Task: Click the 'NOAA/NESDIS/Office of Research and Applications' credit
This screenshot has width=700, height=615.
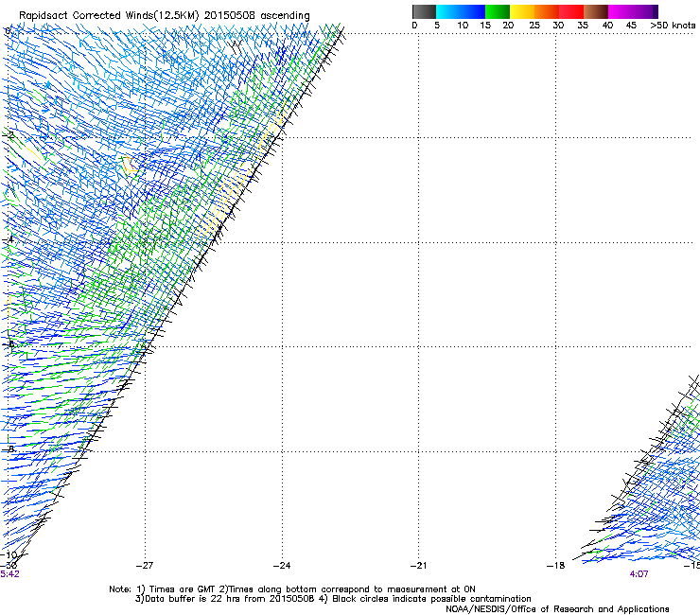Action: (557, 609)
